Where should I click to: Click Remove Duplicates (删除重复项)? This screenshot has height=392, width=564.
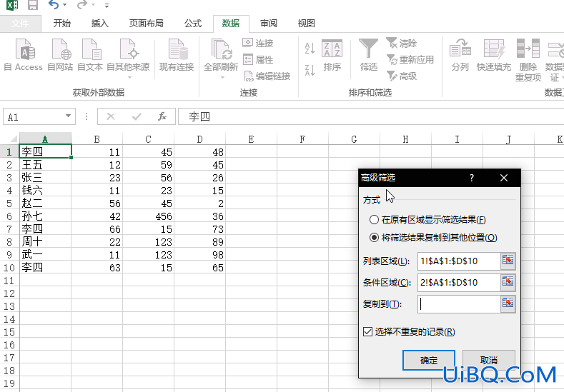click(528, 61)
